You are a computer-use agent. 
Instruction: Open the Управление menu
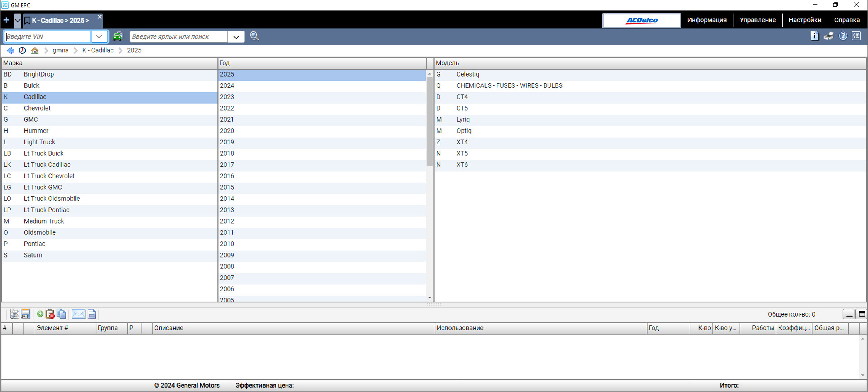click(x=757, y=20)
